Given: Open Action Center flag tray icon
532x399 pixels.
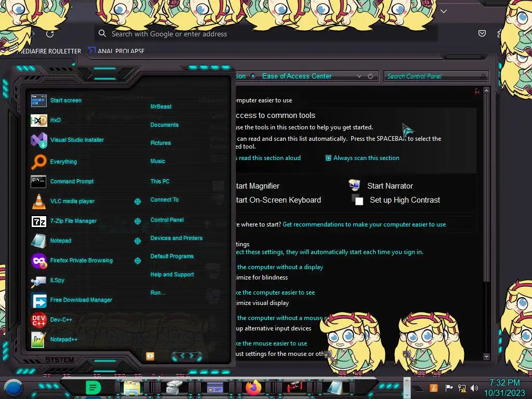Looking at the screenshot, I should click(449, 388).
